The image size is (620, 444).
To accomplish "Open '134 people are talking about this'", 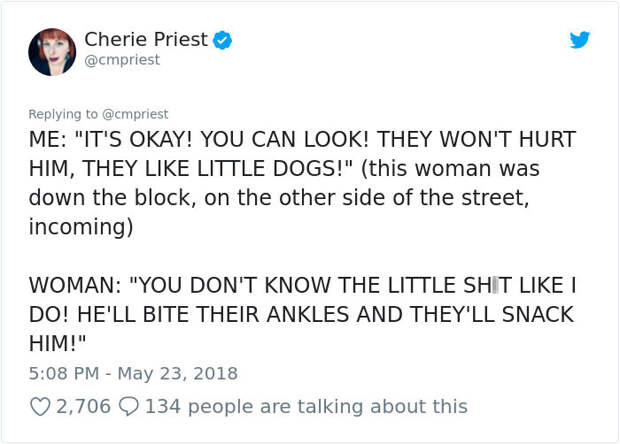I will pos(306,406).
